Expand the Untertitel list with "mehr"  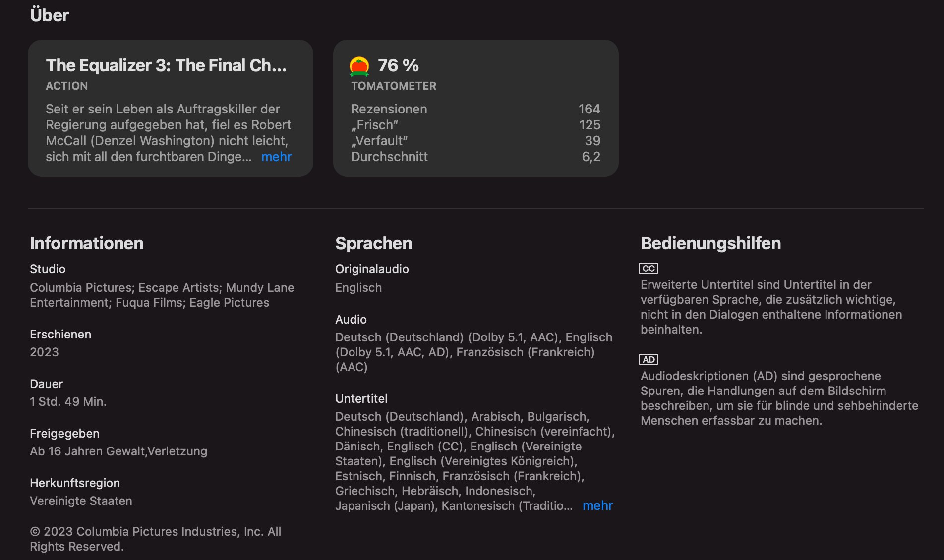point(597,506)
